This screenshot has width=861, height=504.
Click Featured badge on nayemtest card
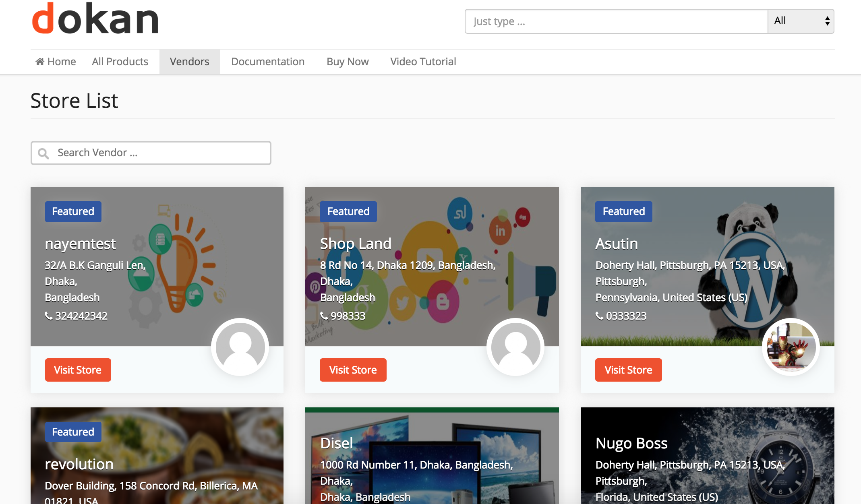click(73, 212)
